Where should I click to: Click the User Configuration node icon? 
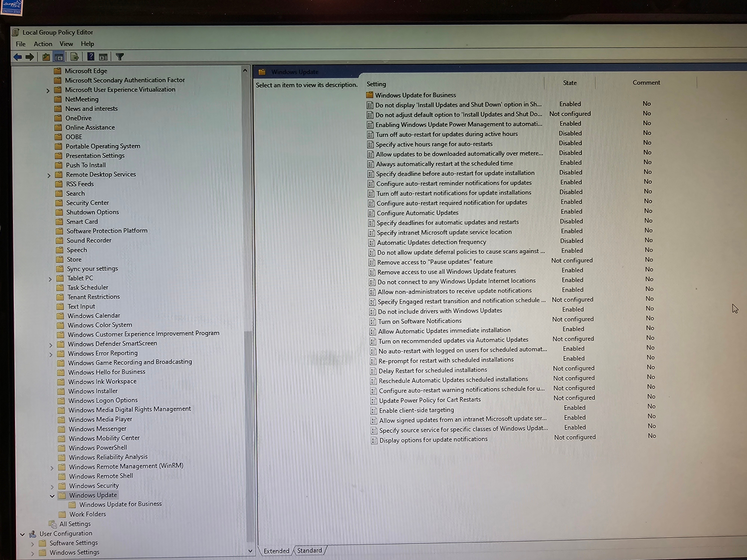click(x=33, y=534)
